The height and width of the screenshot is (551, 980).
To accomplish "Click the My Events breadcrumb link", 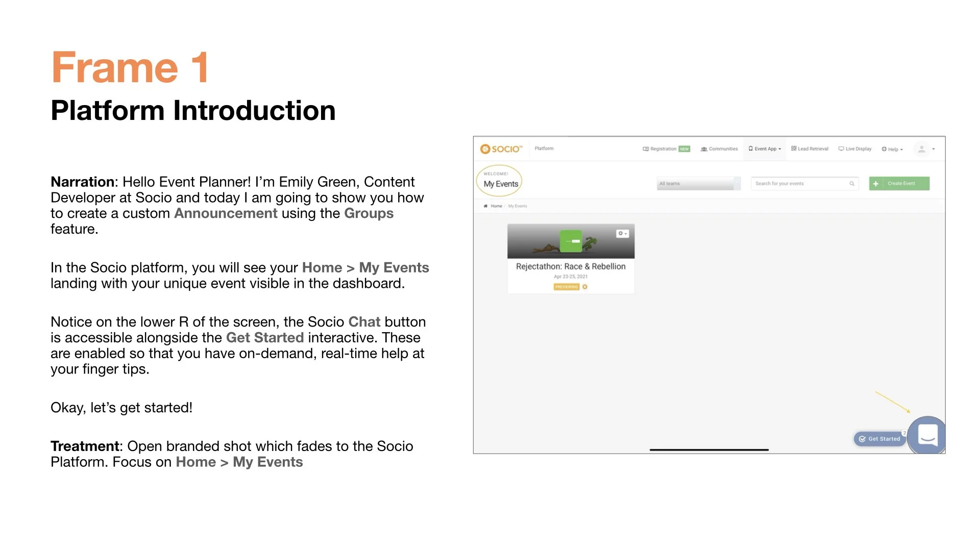I will [518, 206].
